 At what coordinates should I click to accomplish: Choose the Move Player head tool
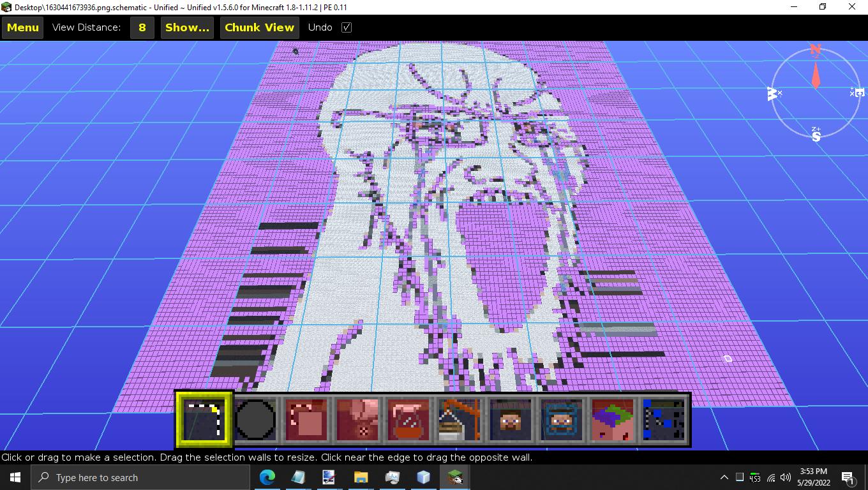pos(511,419)
